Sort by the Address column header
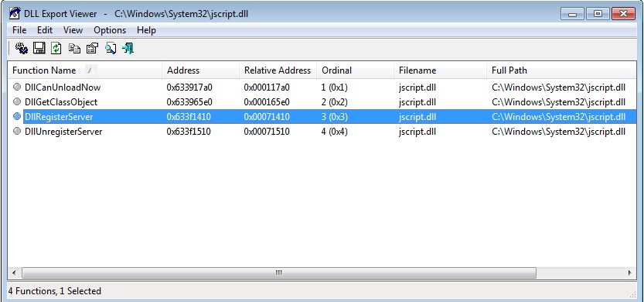Image resolution: width=644 pixels, height=302 pixels. click(200, 70)
